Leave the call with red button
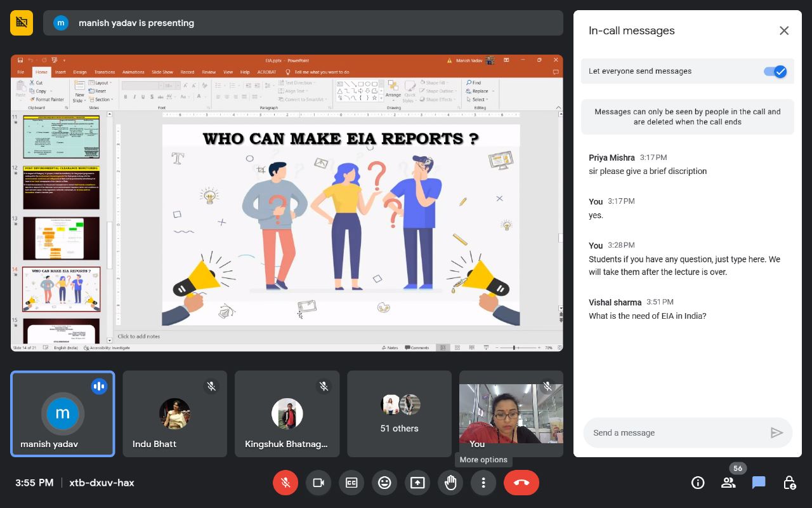The height and width of the screenshot is (508, 812). 521,483
